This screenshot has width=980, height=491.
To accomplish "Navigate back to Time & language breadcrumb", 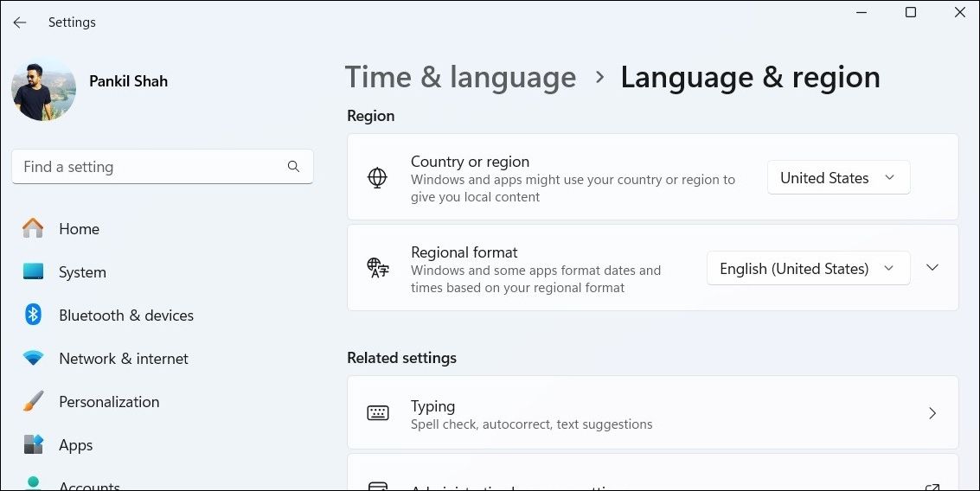I will click(x=460, y=78).
